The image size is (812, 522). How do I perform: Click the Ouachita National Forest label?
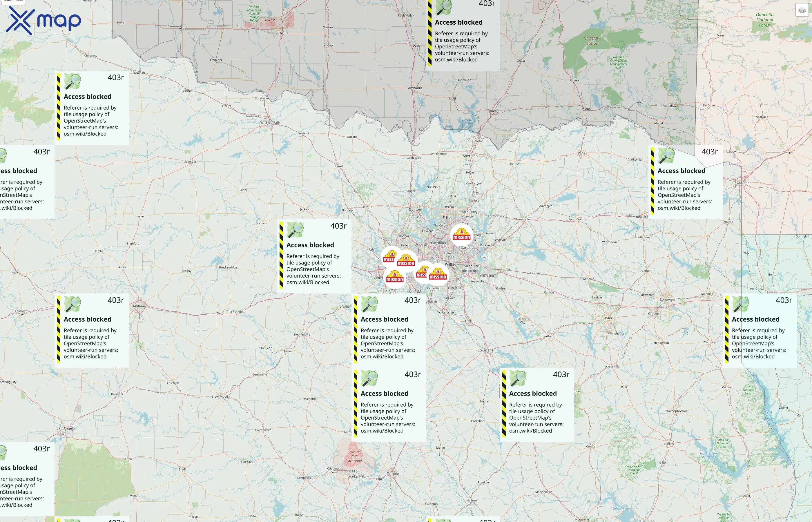coord(764,20)
